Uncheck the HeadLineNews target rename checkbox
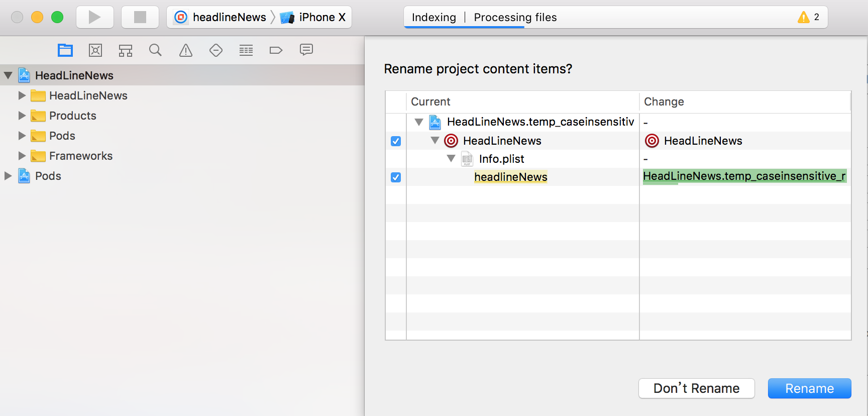Viewport: 868px width, 416px height. point(396,141)
